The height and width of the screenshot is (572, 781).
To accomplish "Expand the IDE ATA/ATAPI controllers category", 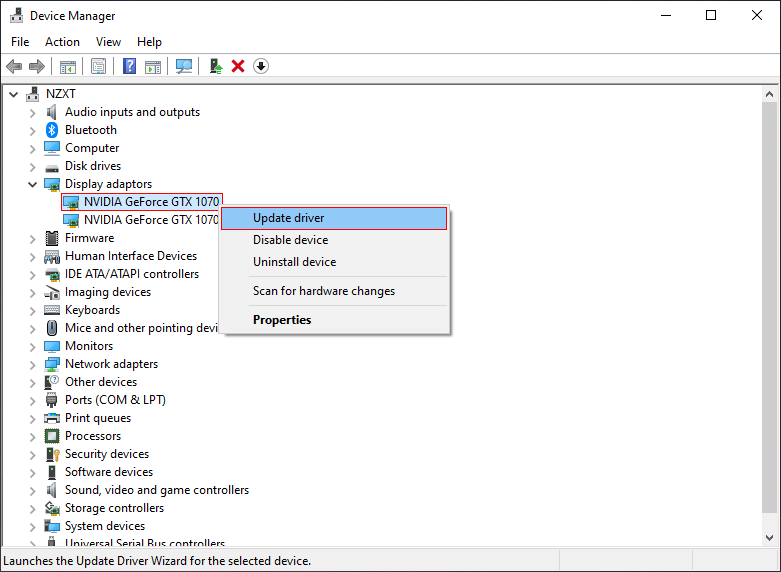I will tap(32, 275).
